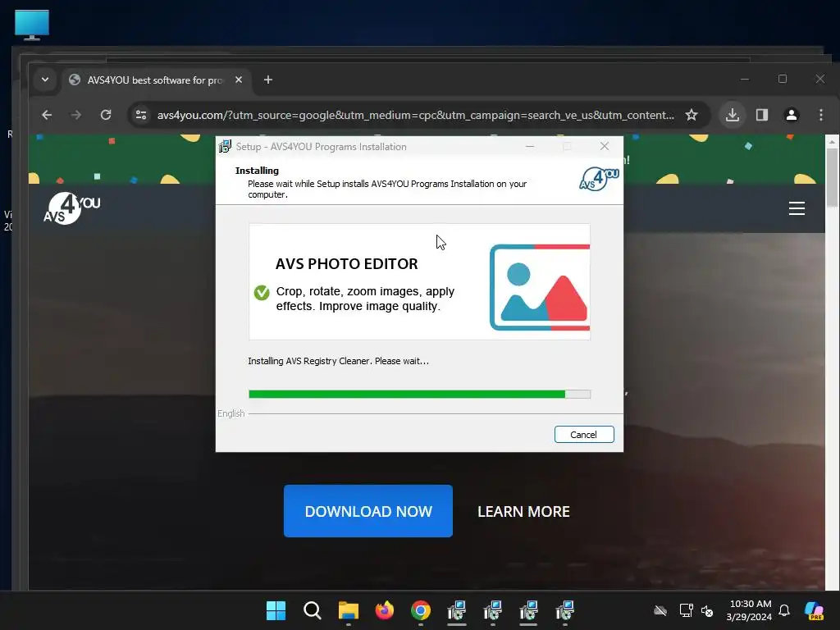Open the LEARN MORE link
The height and width of the screenshot is (630, 840).
click(523, 512)
